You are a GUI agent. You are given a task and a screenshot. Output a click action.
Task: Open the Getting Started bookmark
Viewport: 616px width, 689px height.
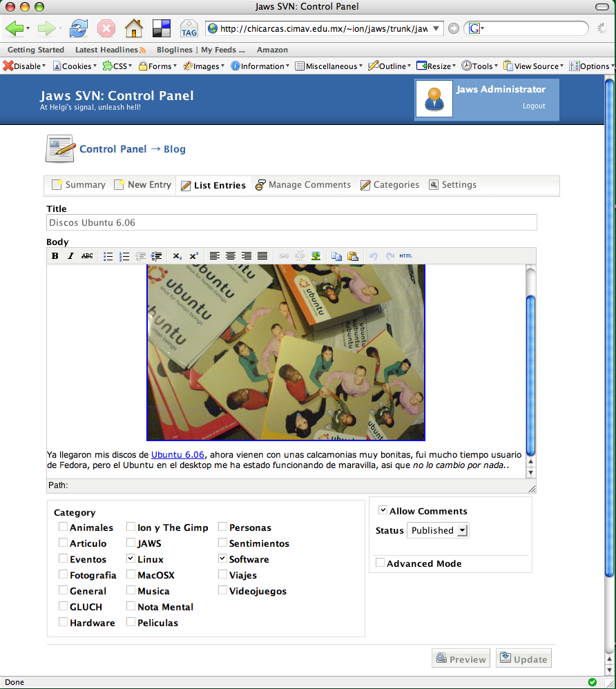pos(36,50)
